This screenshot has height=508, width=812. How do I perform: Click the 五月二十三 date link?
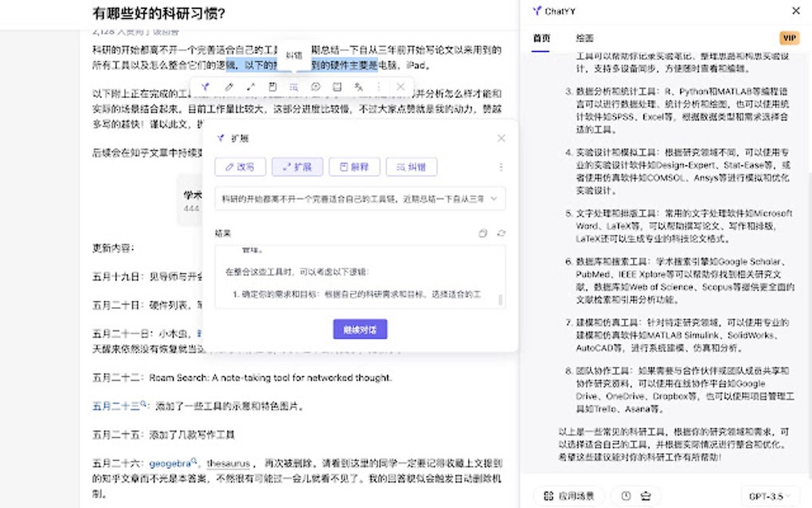coord(119,406)
